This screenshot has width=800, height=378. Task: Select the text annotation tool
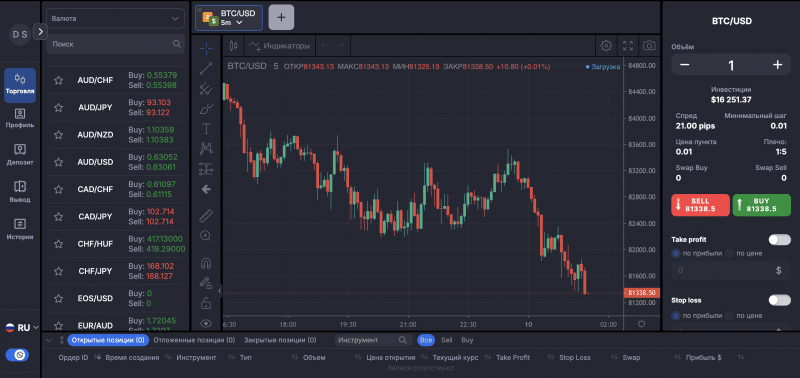206,129
